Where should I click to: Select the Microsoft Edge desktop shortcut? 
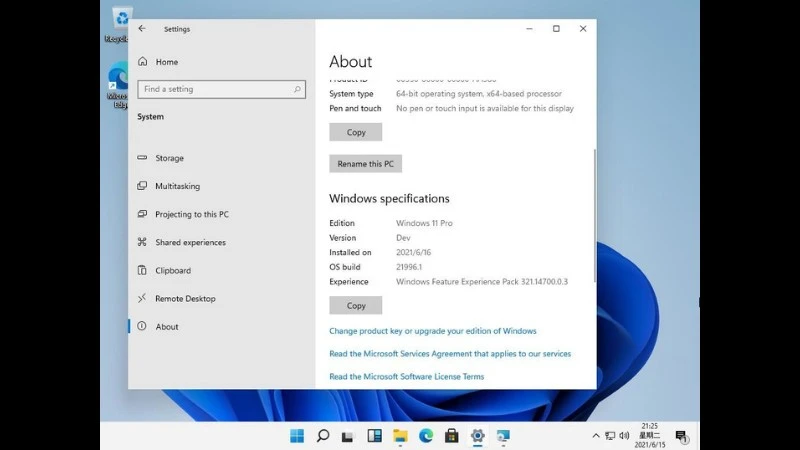point(119,85)
